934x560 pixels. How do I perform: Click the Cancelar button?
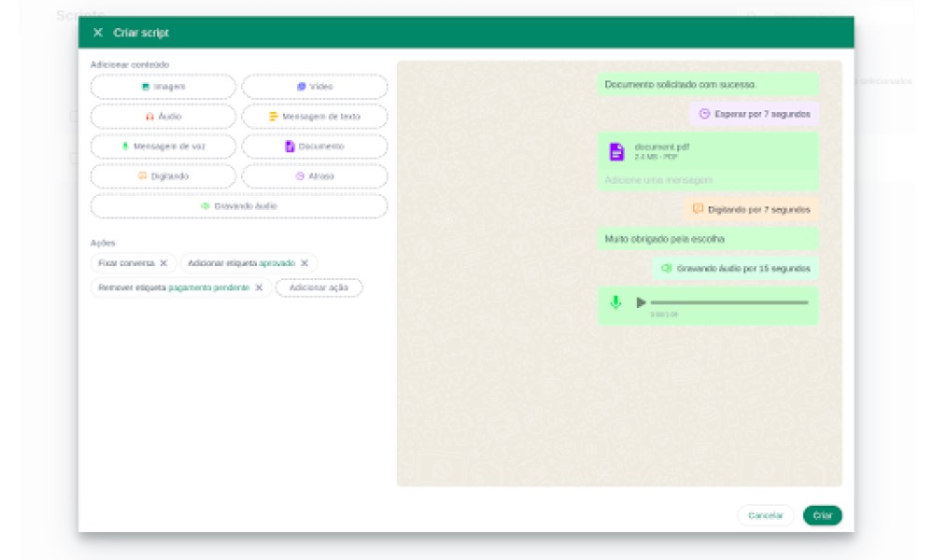[x=766, y=515]
